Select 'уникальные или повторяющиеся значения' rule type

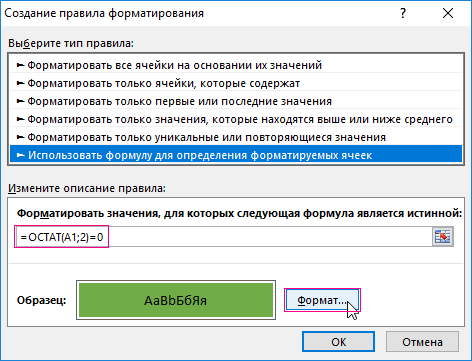236,137
